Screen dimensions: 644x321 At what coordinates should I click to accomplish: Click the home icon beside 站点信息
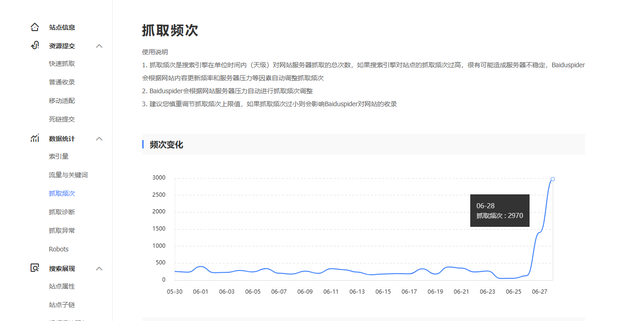pyautogui.click(x=35, y=27)
